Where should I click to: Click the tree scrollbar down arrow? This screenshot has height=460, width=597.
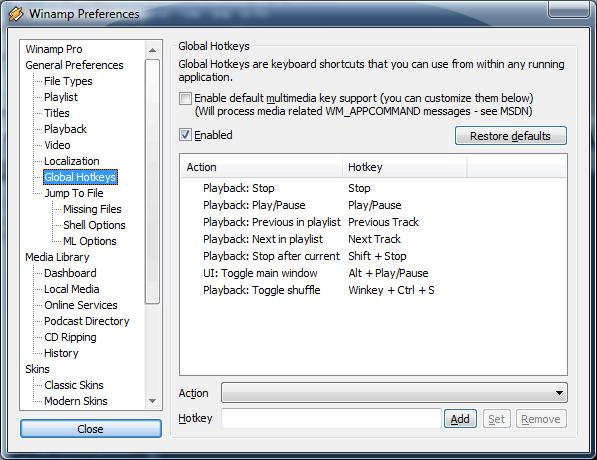(152, 401)
